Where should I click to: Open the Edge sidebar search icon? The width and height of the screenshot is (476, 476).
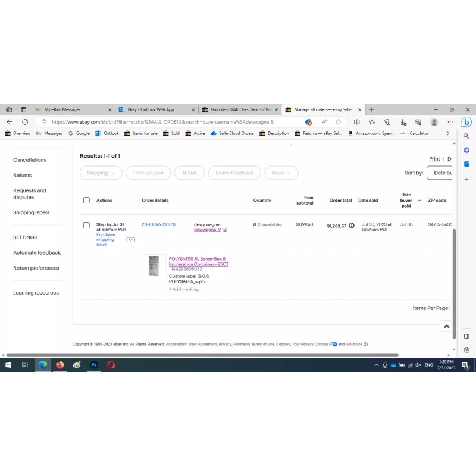466,136
